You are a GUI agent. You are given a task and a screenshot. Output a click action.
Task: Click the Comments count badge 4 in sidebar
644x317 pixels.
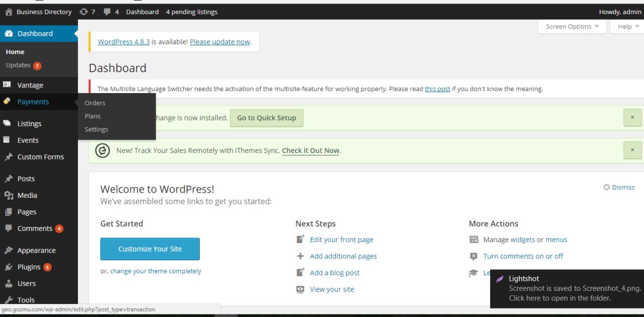click(59, 229)
